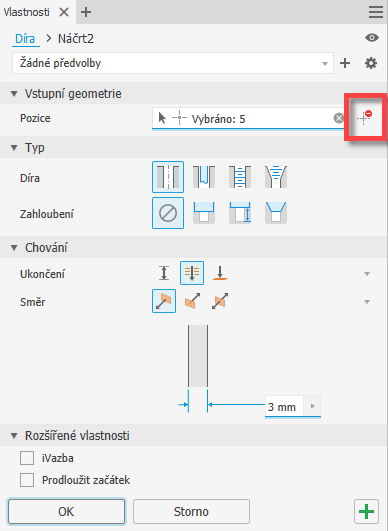Enable the iVazba checkbox
This screenshot has height=531, width=388.
pos(27,458)
